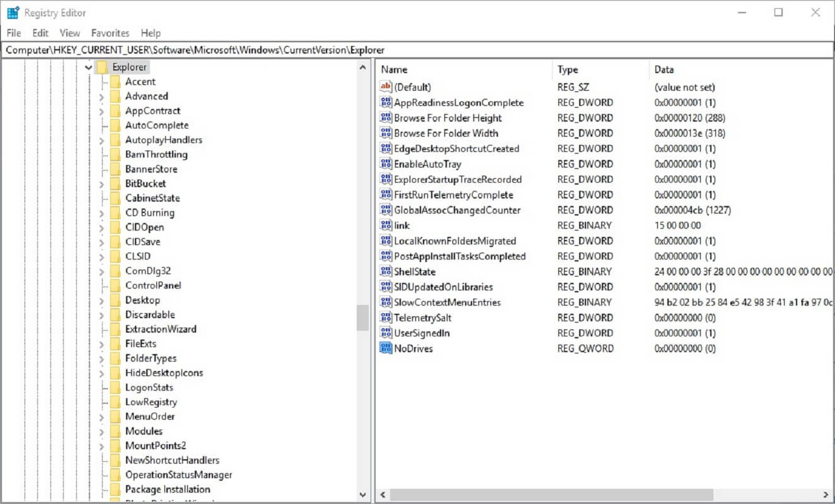Click REG_QWORD type of NoDrives row
This screenshot has height=504, width=835.
(x=585, y=348)
